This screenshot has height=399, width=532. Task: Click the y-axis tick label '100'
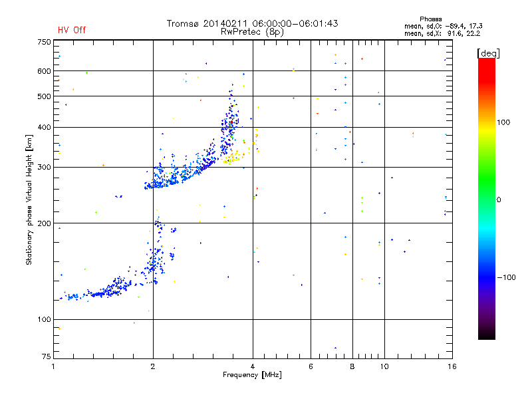point(44,319)
